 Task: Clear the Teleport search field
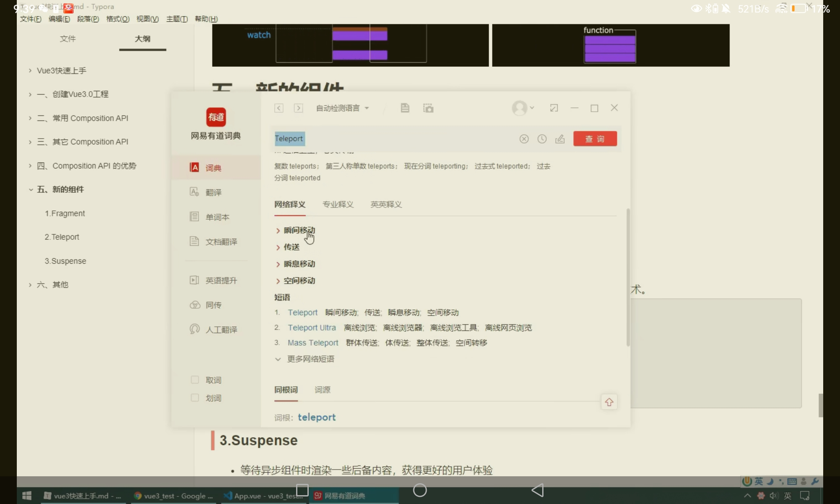524,139
